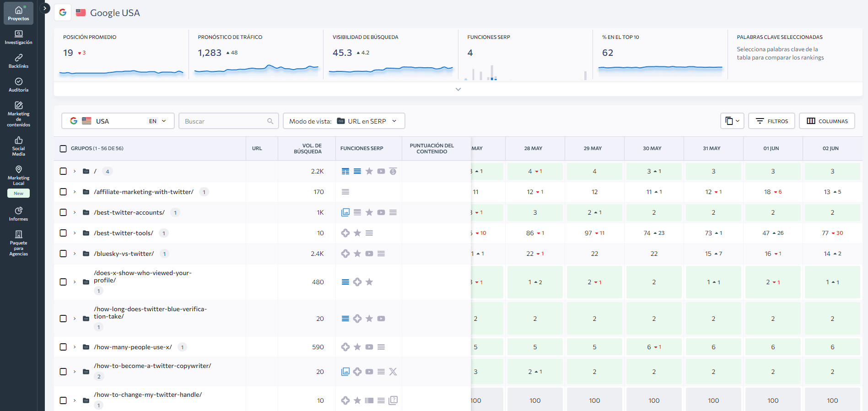Click folder icon of /how-many-people-use-x/
The height and width of the screenshot is (411, 868).
pos(86,347)
